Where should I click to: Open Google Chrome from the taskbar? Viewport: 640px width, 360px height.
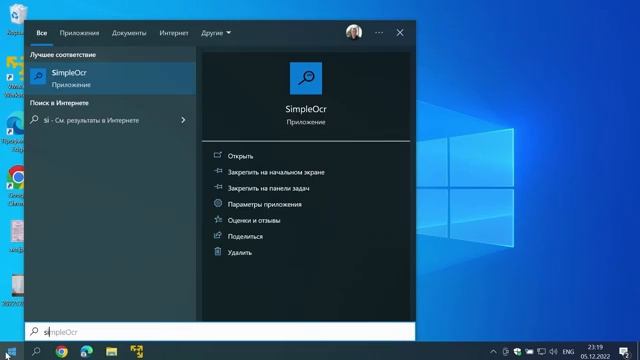coord(62,351)
